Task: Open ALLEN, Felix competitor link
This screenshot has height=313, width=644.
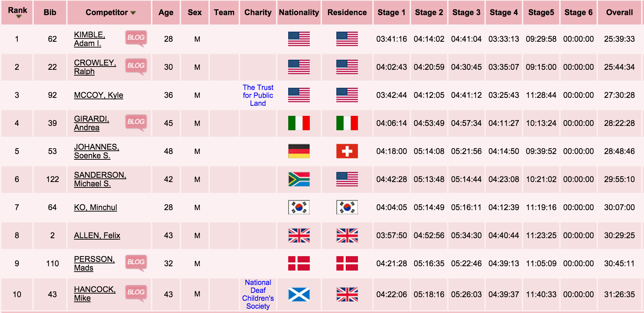Action: [97, 235]
